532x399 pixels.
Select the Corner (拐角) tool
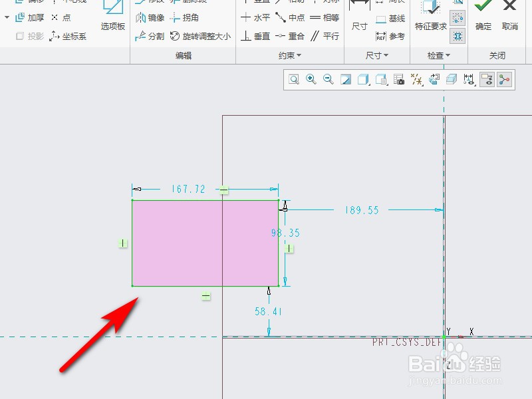(184, 18)
